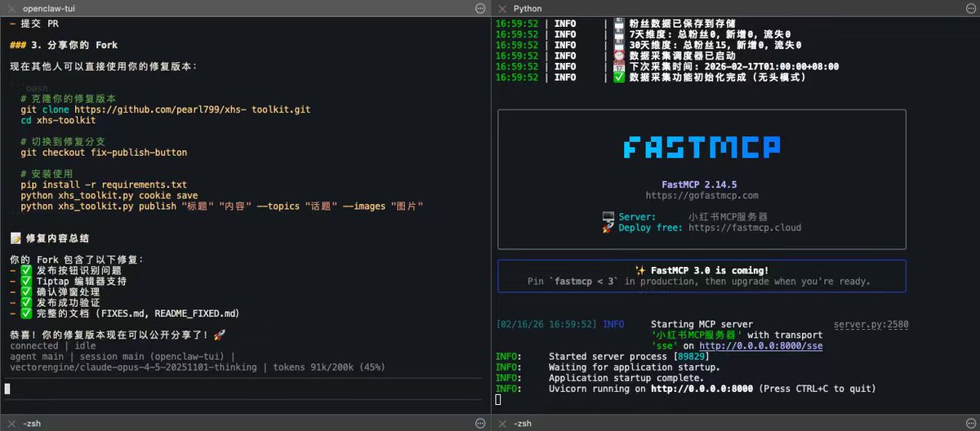Screen dimensions: 980x431
Task: Click the '你的 Fork 包含了以下修复' line
Action: point(77,260)
